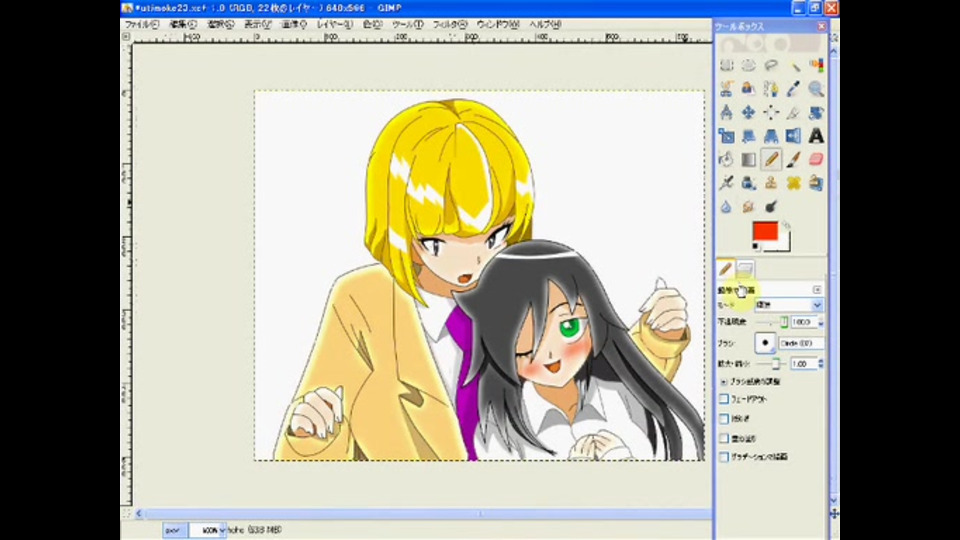Open the ファイル (File) menu
960x540 pixels.
141,24
